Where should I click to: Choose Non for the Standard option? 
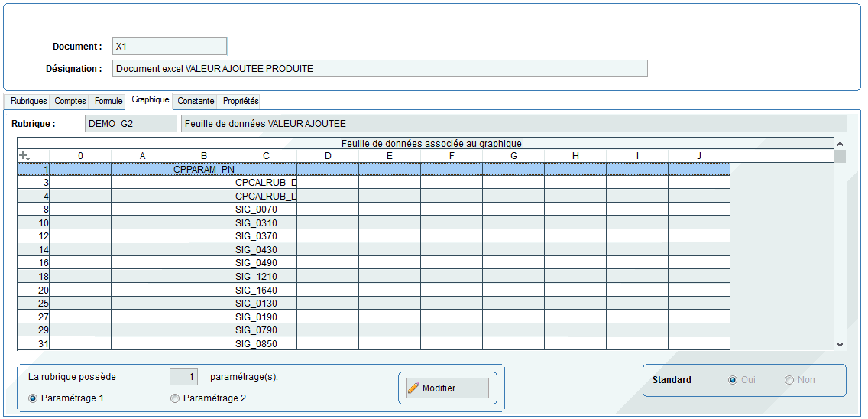(789, 380)
